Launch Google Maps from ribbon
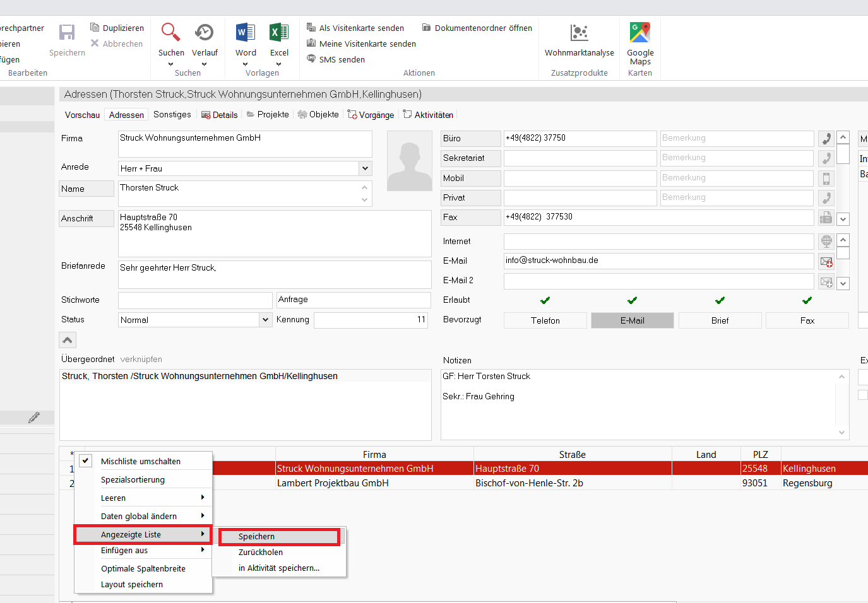The height and width of the screenshot is (603, 868). click(x=639, y=33)
